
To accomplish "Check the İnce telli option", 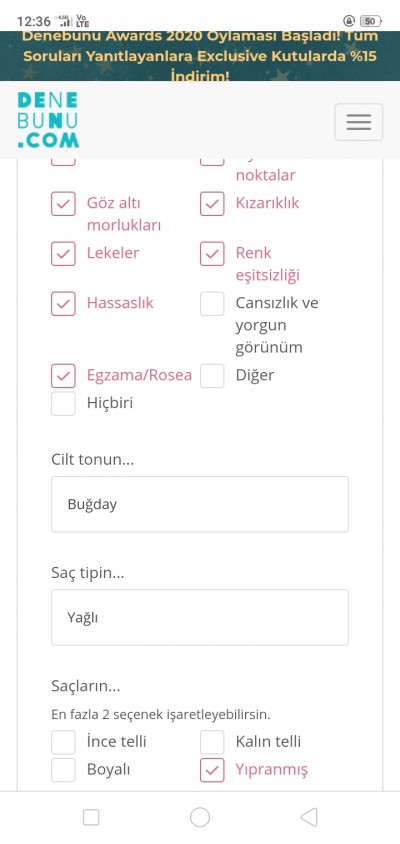I will (x=63, y=742).
